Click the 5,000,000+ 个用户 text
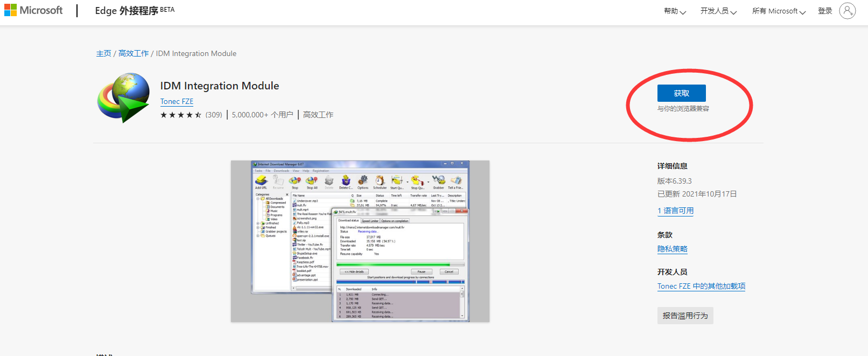The width and height of the screenshot is (868, 356). tap(263, 115)
